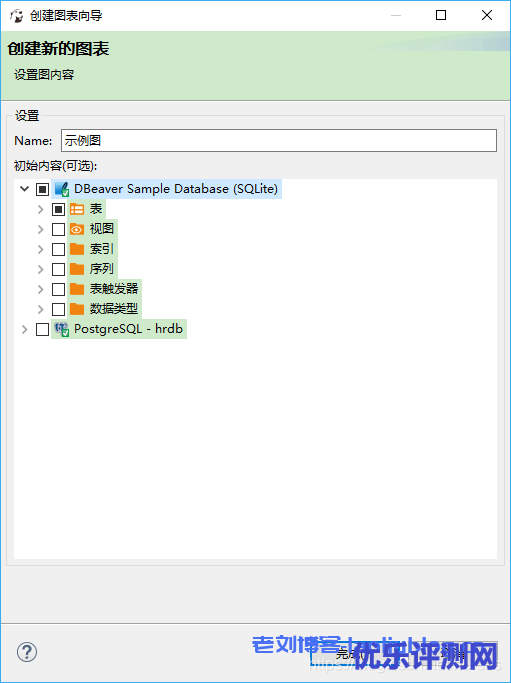The image size is (511, 683).
Task: Check the PostgreSQL - hrdb checkbox
Action: pyautogui.click(x=42, y=330)
